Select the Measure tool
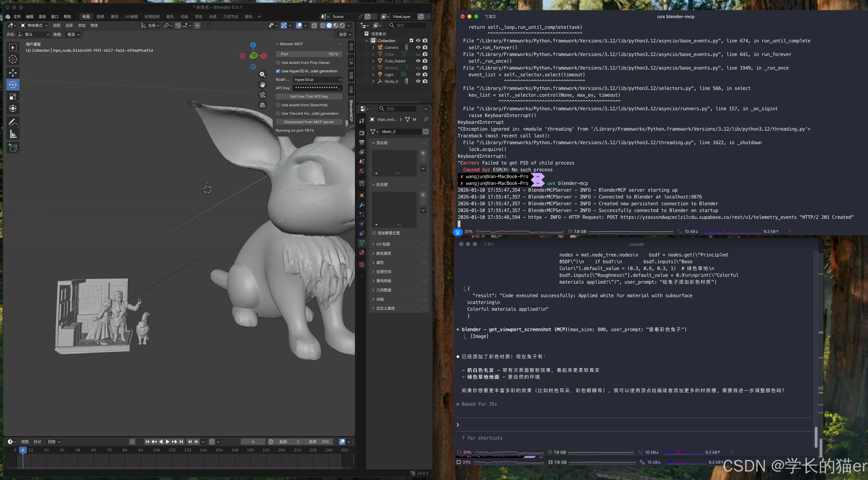 13,135
